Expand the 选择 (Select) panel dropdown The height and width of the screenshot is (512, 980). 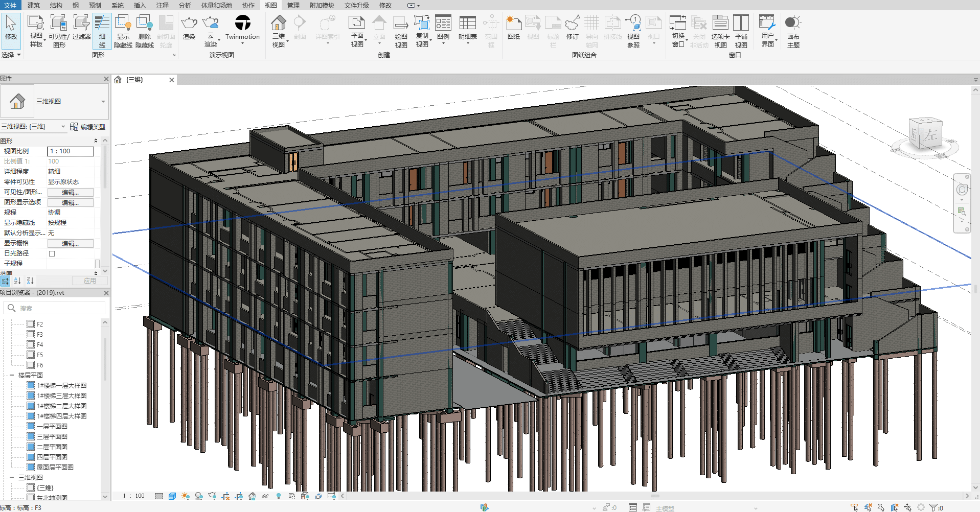point(19,55)
